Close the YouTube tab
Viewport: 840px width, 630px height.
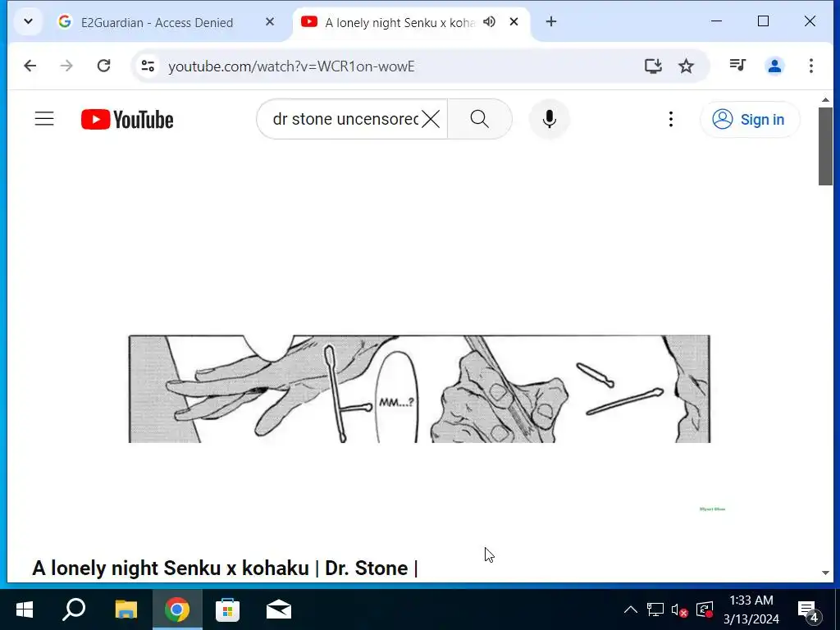tap(514, 22)
